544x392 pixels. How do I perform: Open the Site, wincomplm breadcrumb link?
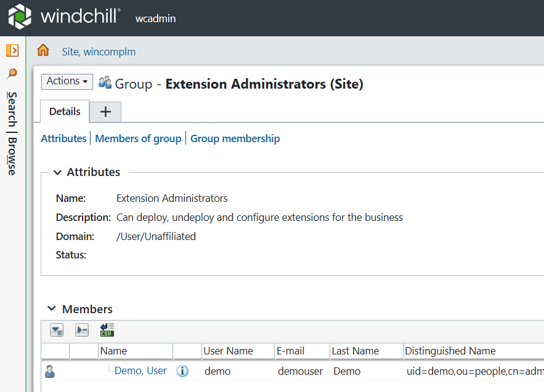tap(99, 52)
